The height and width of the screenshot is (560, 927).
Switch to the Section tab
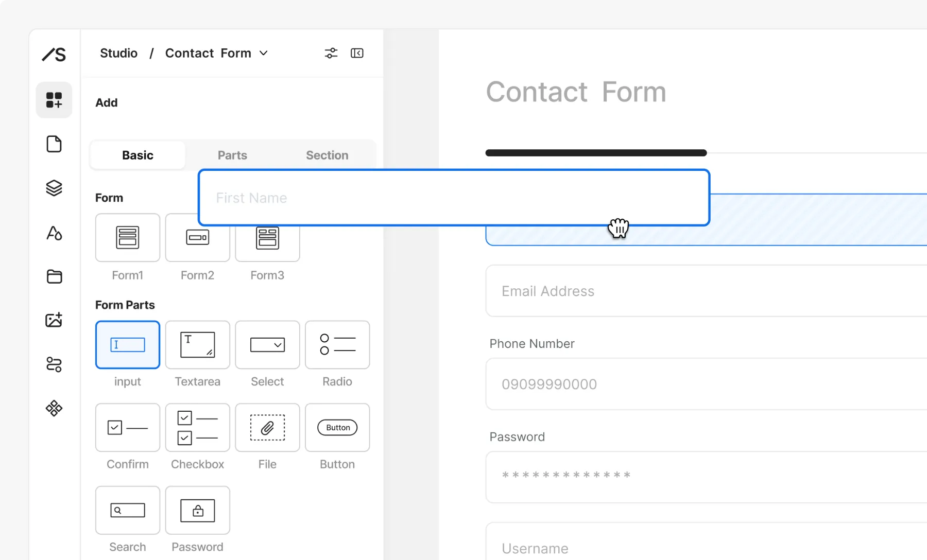[x=327, y=155]
